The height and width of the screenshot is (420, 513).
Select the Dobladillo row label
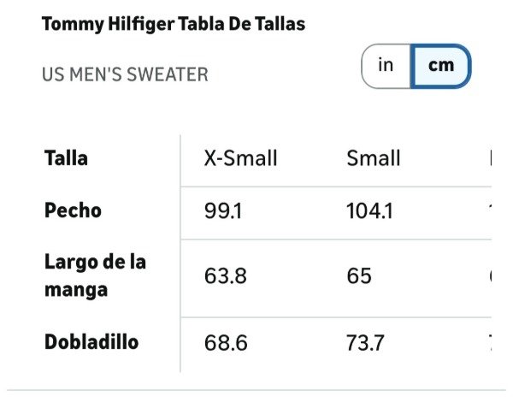[91, 342]
